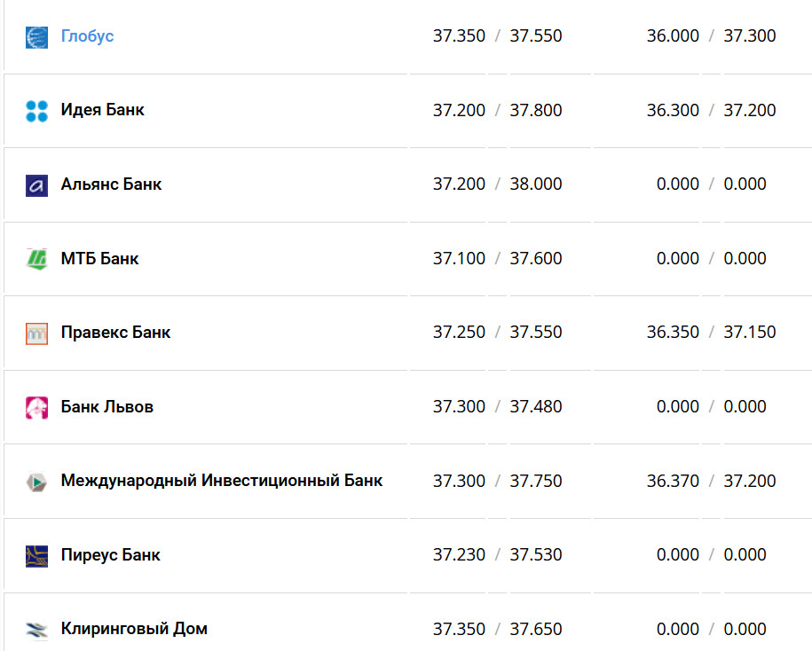812x651 pixels.
Task: Click the Банк Львов pink logo
Action: [x=36, y=408]
